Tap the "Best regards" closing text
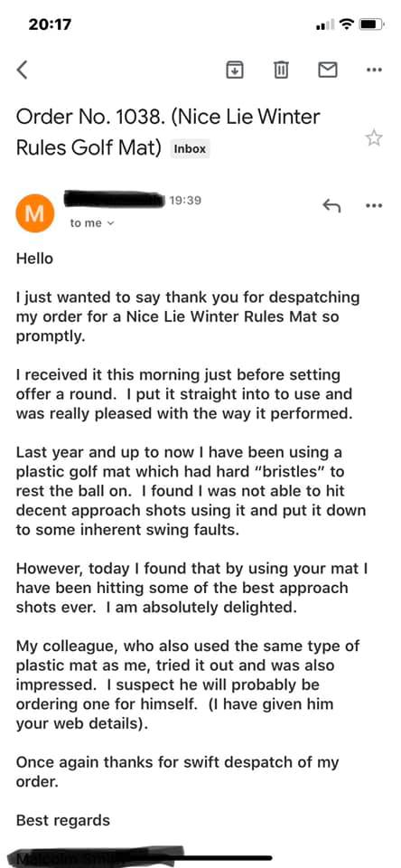 [x=63, y=820]
